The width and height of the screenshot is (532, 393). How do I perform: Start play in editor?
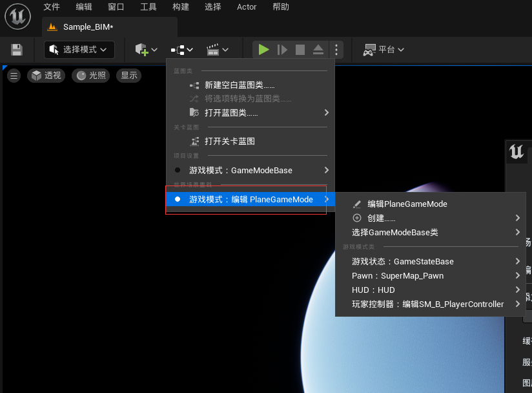263,50
